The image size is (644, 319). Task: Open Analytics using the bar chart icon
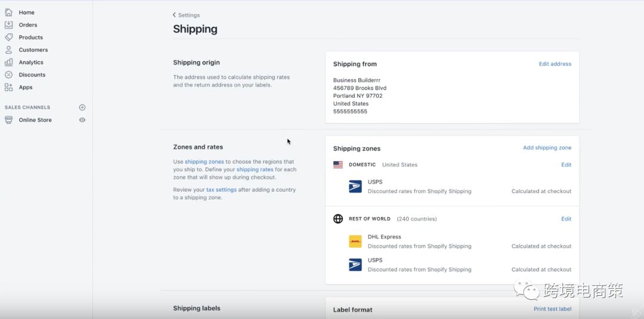tap(8, 63)
